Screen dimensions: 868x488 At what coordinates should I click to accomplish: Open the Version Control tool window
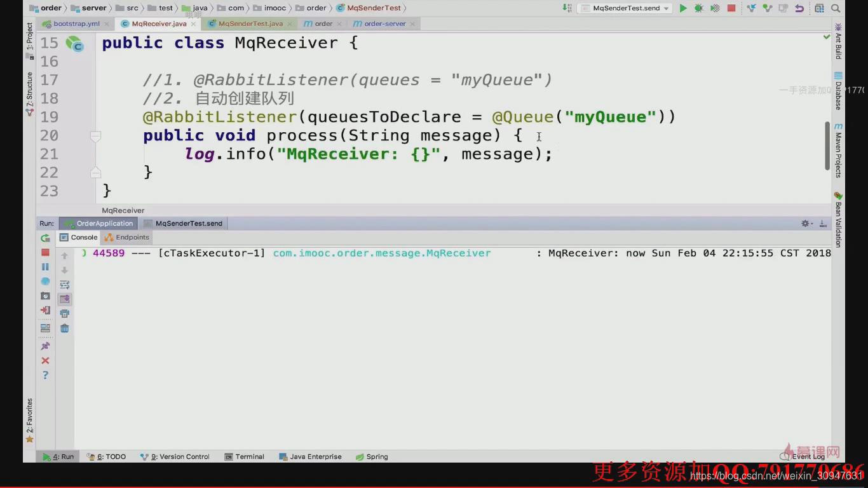pyautogui.click(x=175, y=457)
